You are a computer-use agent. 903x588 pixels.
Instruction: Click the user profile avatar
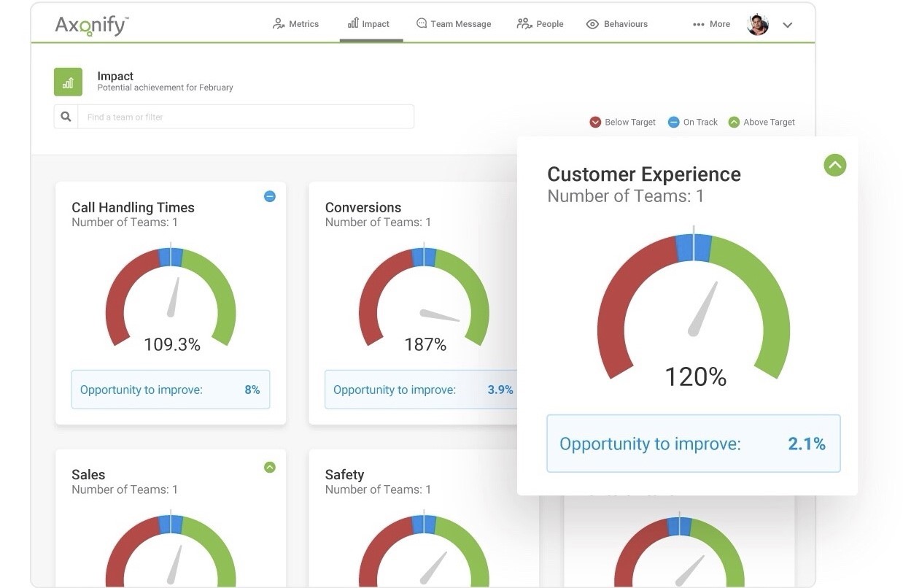758,24
